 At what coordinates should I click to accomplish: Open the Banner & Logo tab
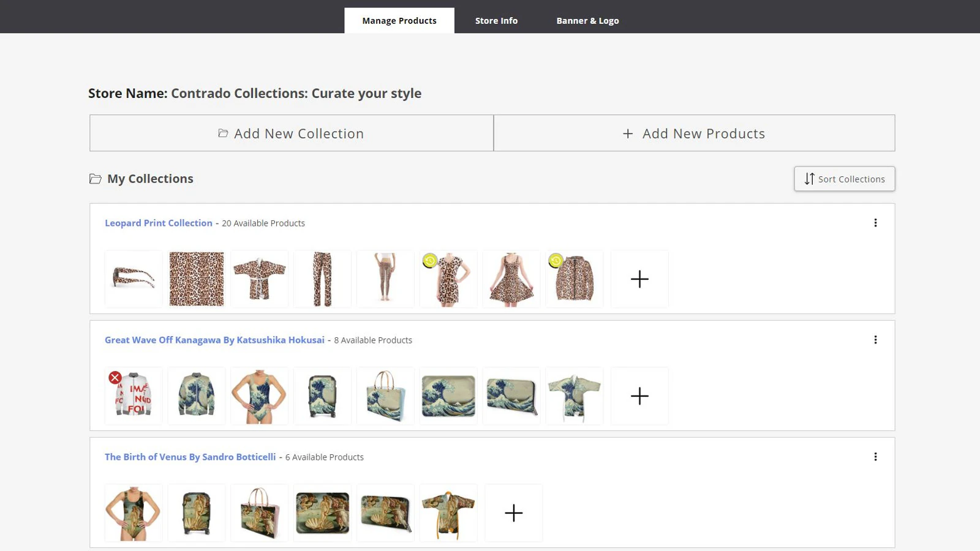pos(587,20)
